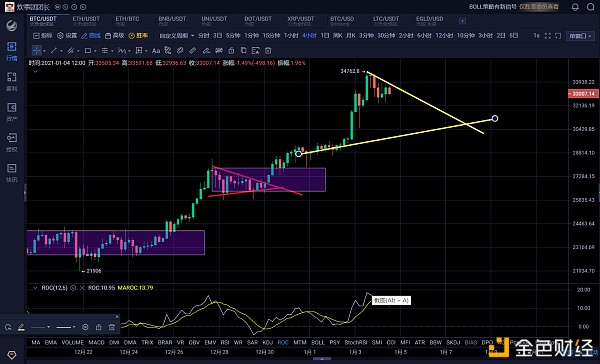Click the copy drawings icon
Image resolution: width=600 pixels, height=364 pixels.
(x=243, y=51)
